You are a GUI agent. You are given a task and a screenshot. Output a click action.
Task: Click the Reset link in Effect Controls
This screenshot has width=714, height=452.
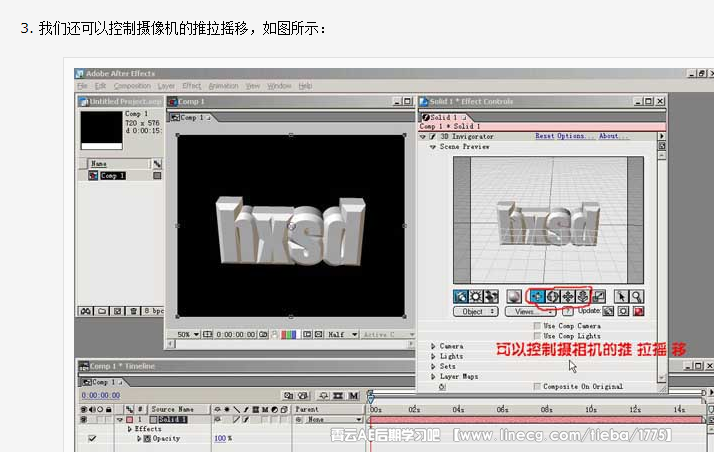point(545,136)
